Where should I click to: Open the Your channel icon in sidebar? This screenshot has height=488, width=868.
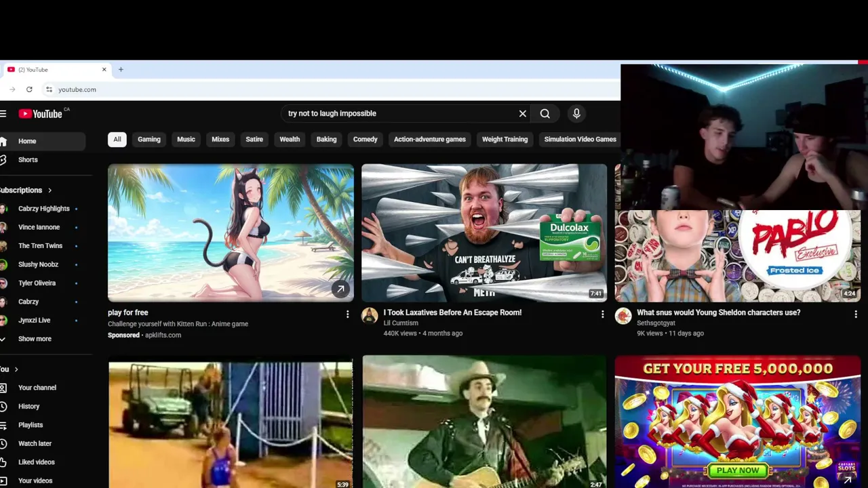3,388
